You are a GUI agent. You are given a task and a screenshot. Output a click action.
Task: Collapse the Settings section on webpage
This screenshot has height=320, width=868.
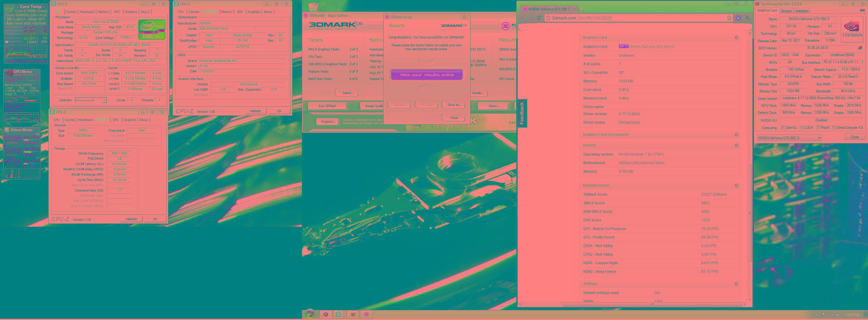[736, 284]
